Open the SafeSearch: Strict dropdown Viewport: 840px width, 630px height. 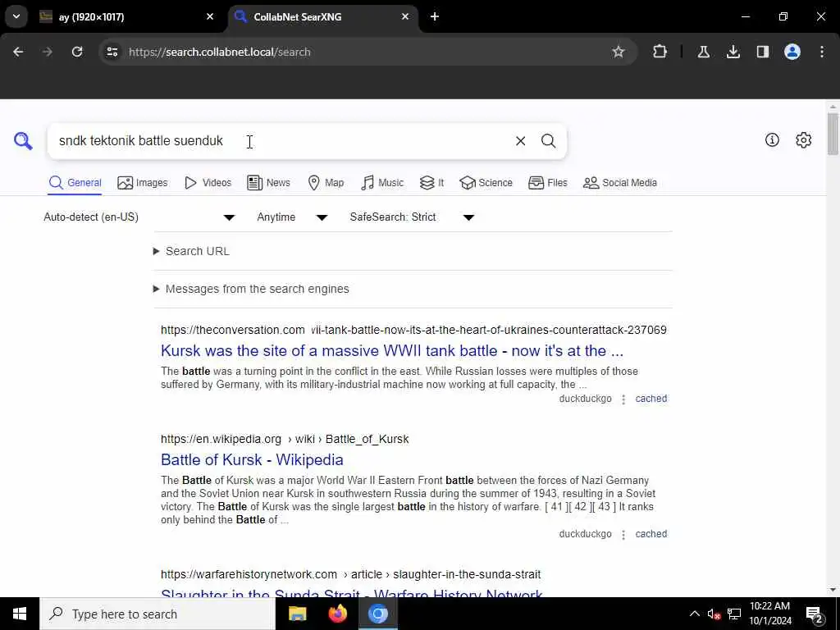412,217
